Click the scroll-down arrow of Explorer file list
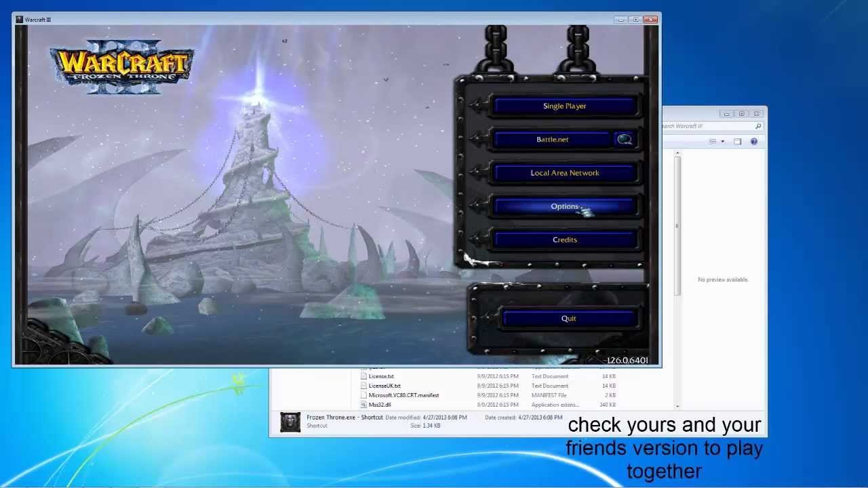The width and height of the screenshot is (868, 488). point(677,405)
